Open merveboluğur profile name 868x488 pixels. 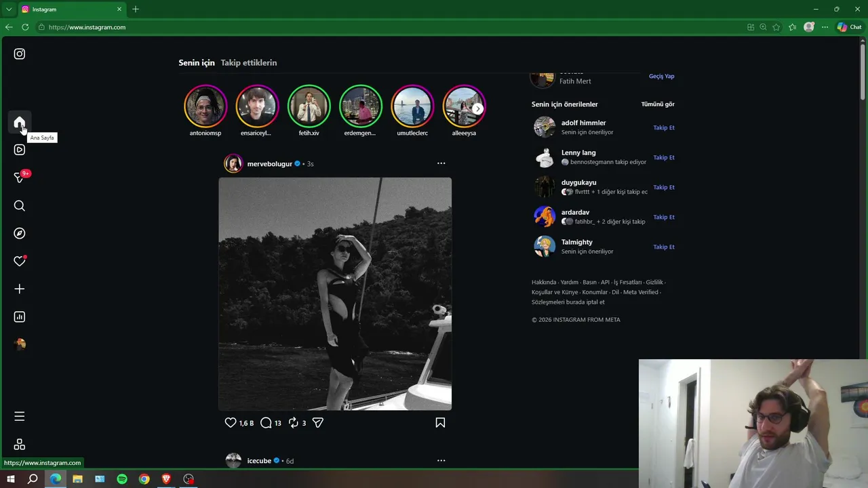click(269, 164)
